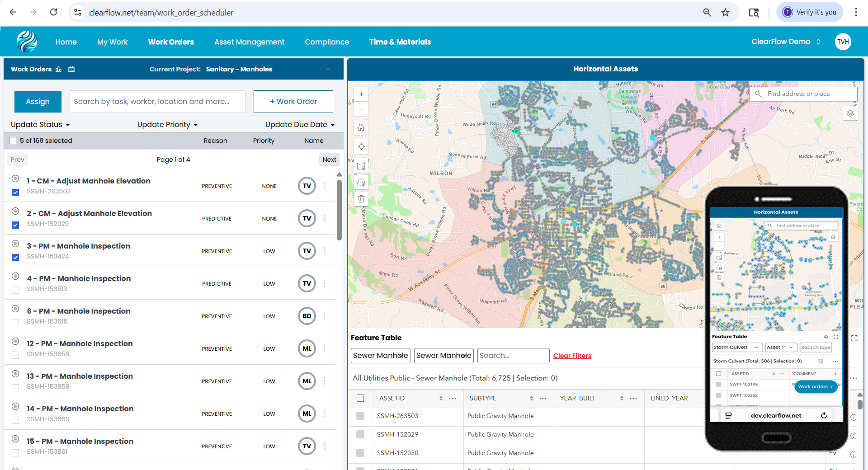Check work order 12 checkbox SSMH-153858
Image resolution: width=868 pixels, height=470 pixels.
point(15,355)
